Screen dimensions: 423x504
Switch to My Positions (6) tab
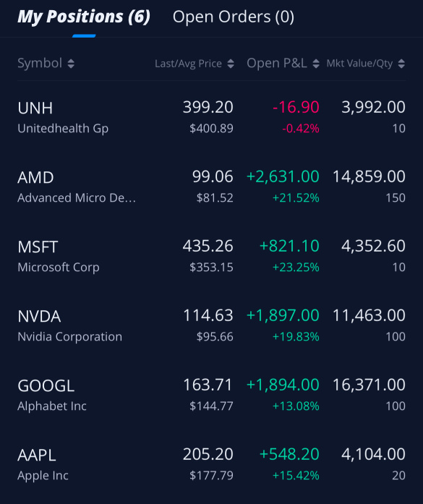click(x=84, y=17)
